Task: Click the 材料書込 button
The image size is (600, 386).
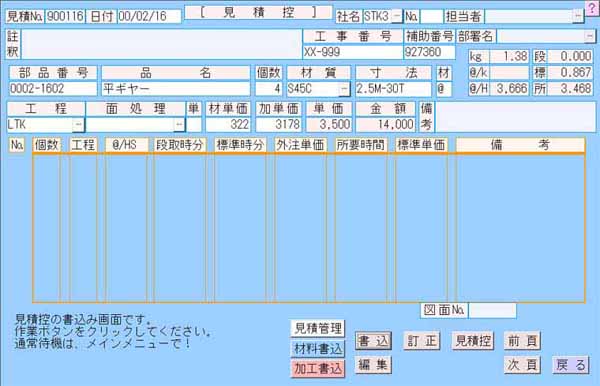Action: 318,349
